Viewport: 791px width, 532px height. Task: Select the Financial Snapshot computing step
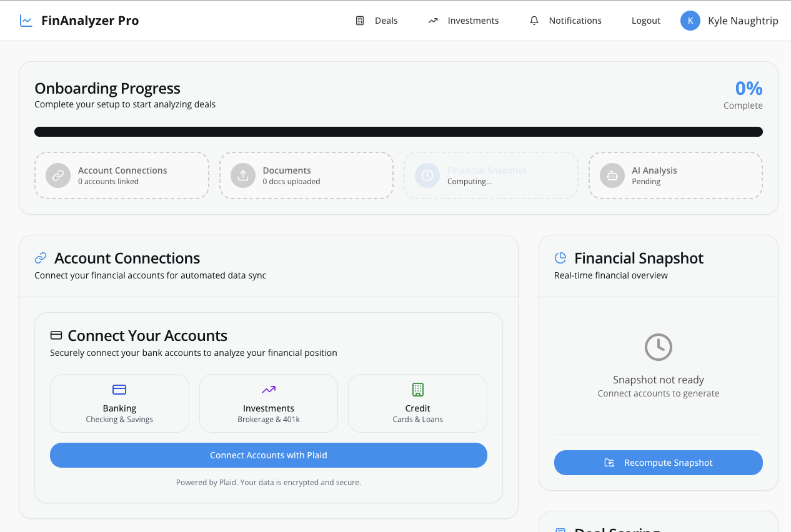click(x=490, y=175)
